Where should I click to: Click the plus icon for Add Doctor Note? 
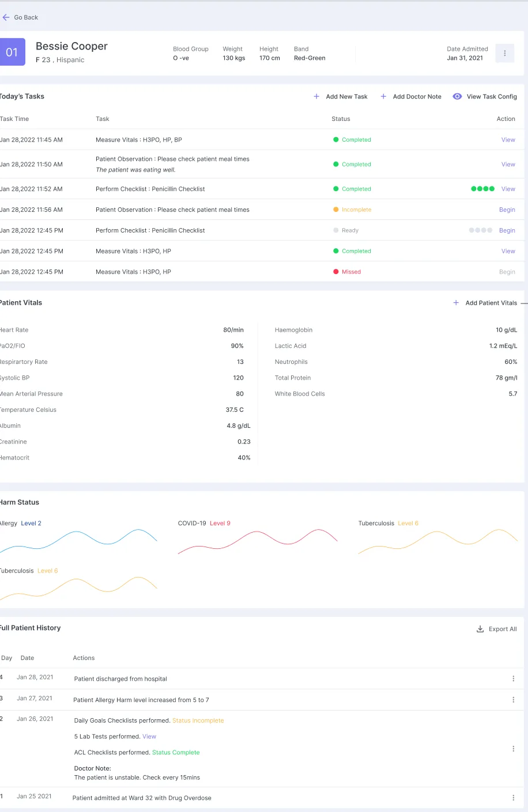pyautogui.click(x=383, y=97)
